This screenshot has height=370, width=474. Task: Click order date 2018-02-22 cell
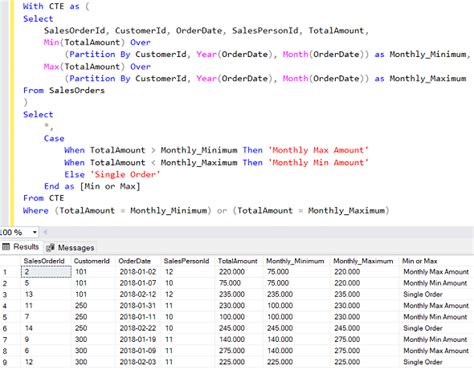[138, 328]
